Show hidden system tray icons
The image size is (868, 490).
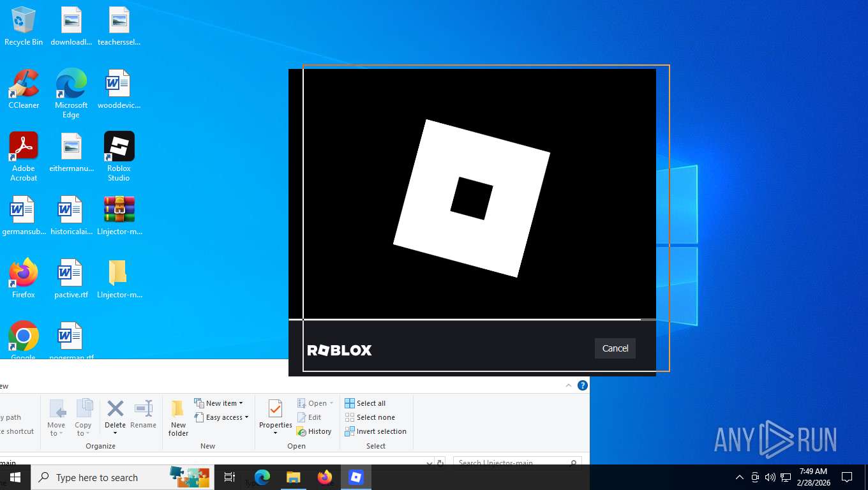coord(740,477)
